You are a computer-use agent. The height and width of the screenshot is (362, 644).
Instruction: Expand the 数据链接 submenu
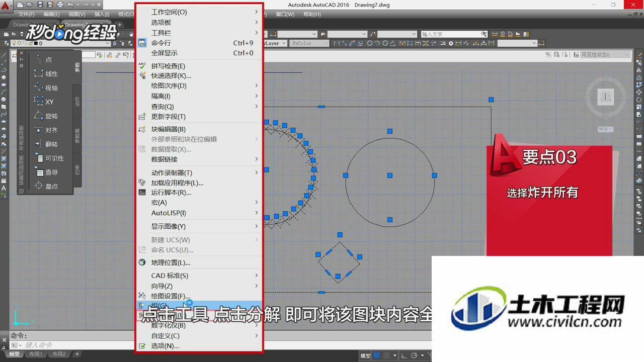pos(199,159)
